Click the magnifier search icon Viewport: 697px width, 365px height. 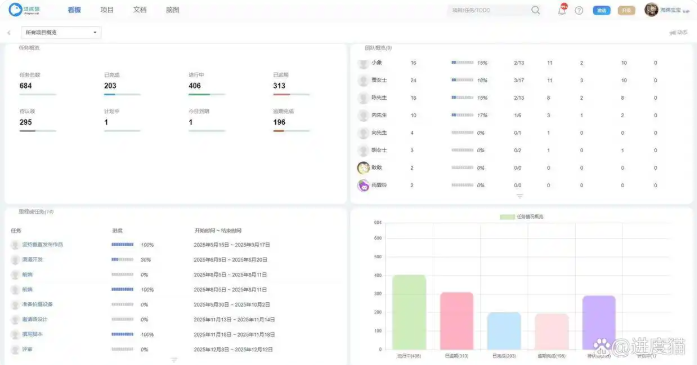coord(535,10)
